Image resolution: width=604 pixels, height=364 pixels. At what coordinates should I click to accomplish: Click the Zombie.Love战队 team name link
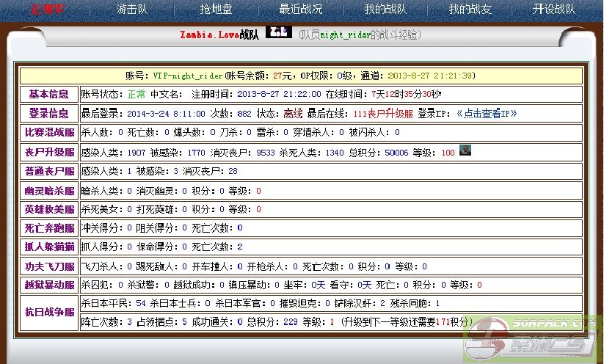[219, 34]
